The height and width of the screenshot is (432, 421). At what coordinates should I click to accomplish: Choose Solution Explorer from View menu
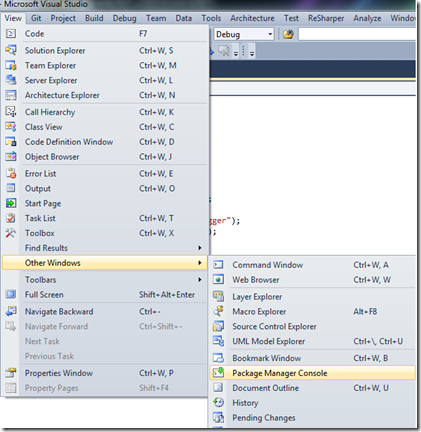point(105,50)
